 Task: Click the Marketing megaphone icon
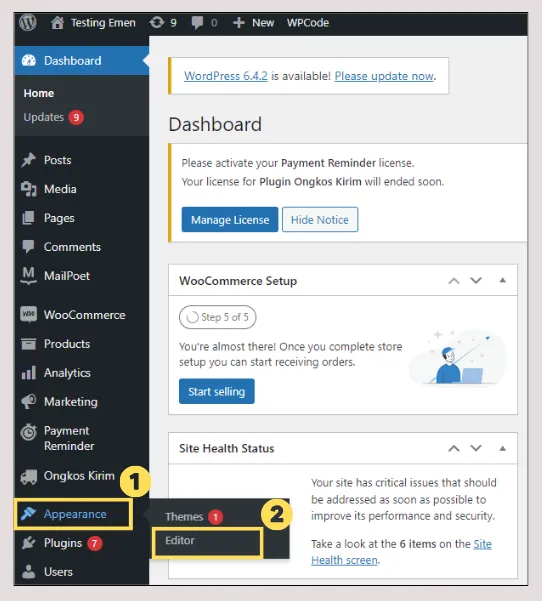pyautogui.click(x=28, y=402)
